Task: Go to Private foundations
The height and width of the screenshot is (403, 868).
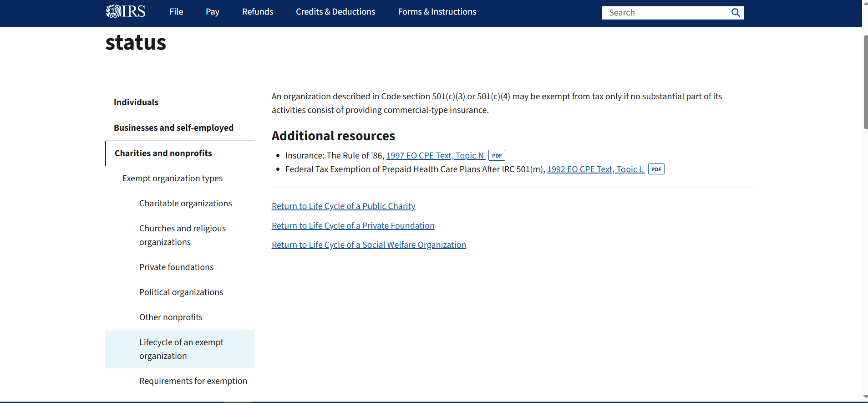Action: pos(176,267)
